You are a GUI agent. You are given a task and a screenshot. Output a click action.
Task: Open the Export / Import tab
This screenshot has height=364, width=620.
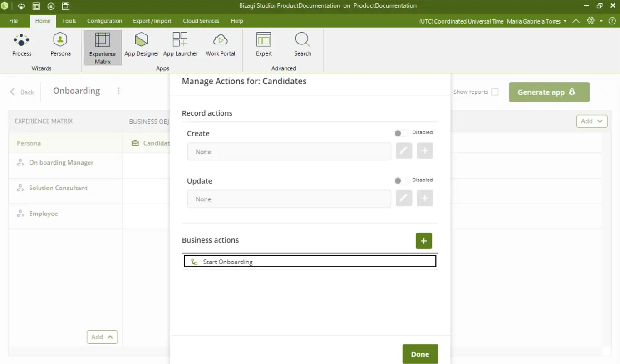point(152,21)
